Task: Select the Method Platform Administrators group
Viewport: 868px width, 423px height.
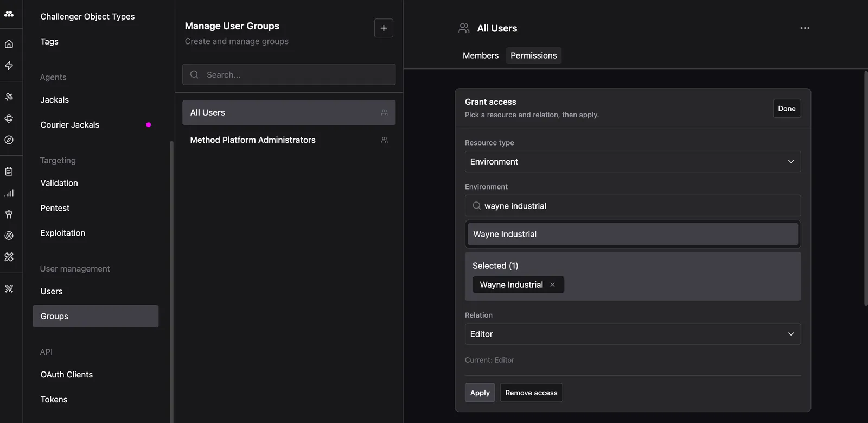Action: point(289,140)
